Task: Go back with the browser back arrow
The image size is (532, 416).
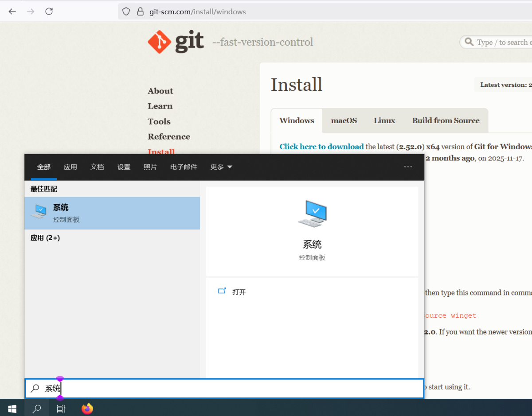Action: pyautogui.click(x=12, y=12)
